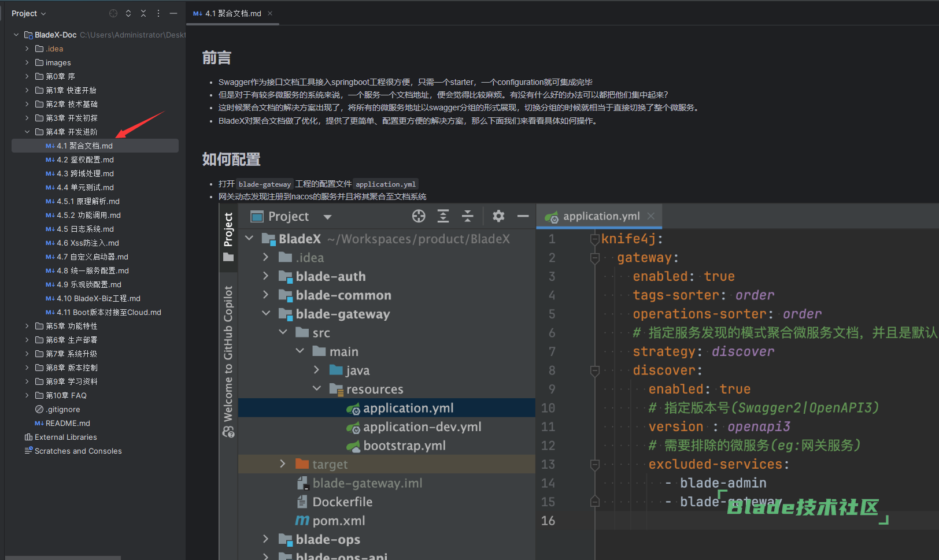Open the Project view dropdown

[x=28, y=13]
